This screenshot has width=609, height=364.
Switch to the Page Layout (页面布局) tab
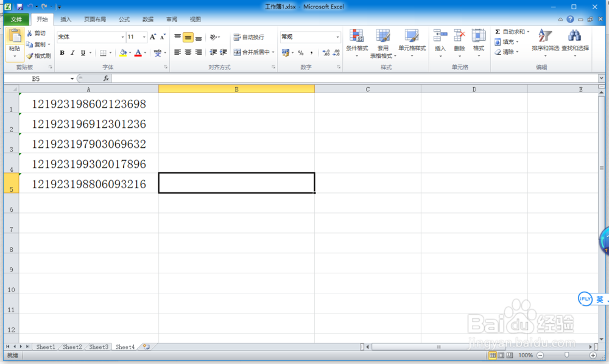95,19
